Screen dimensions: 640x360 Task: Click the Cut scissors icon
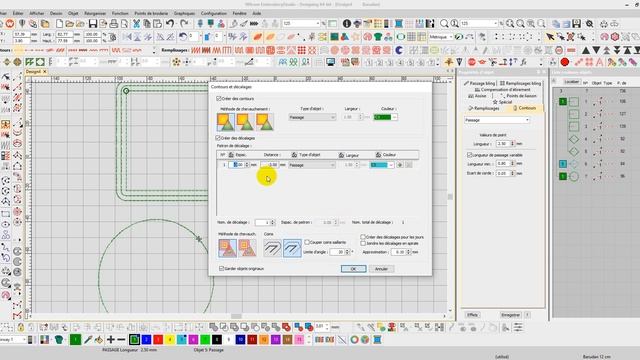tap(136, 24)
